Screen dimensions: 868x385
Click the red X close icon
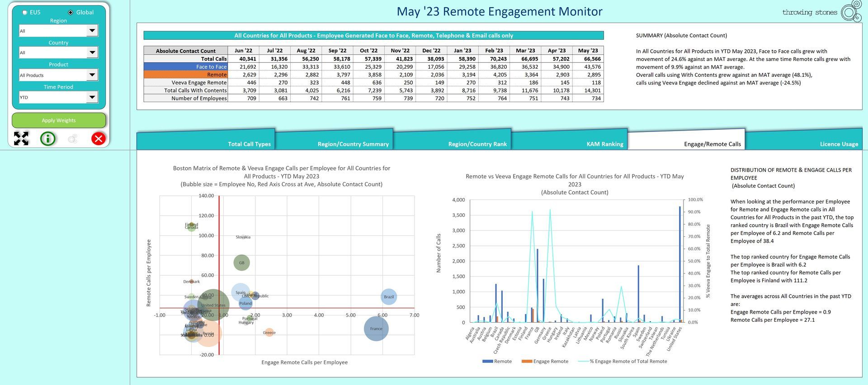99,138
